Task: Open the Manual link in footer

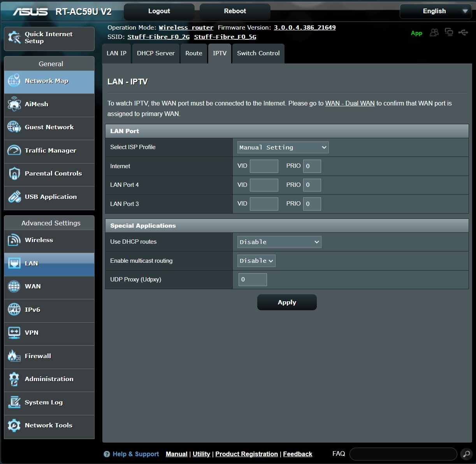Action: [x=177, y=454]
